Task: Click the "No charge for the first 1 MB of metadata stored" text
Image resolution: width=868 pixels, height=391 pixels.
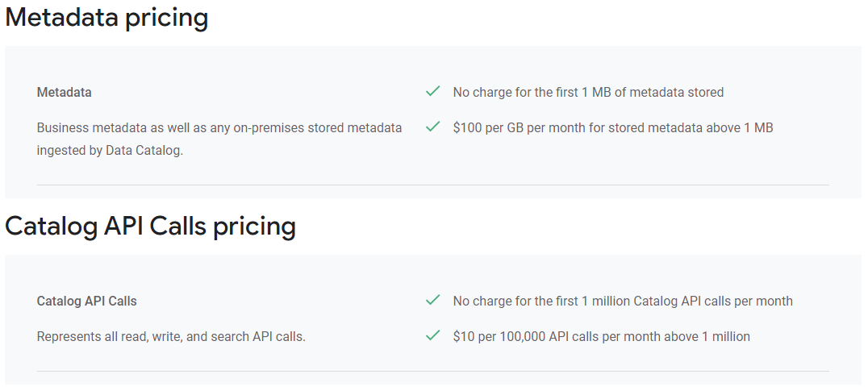Action: pyautogui.click(x=588, y=93)
